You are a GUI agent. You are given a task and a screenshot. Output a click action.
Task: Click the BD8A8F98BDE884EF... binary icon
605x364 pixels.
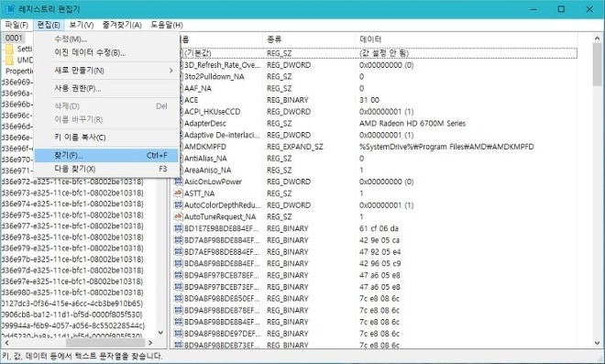tap(178, 263)
